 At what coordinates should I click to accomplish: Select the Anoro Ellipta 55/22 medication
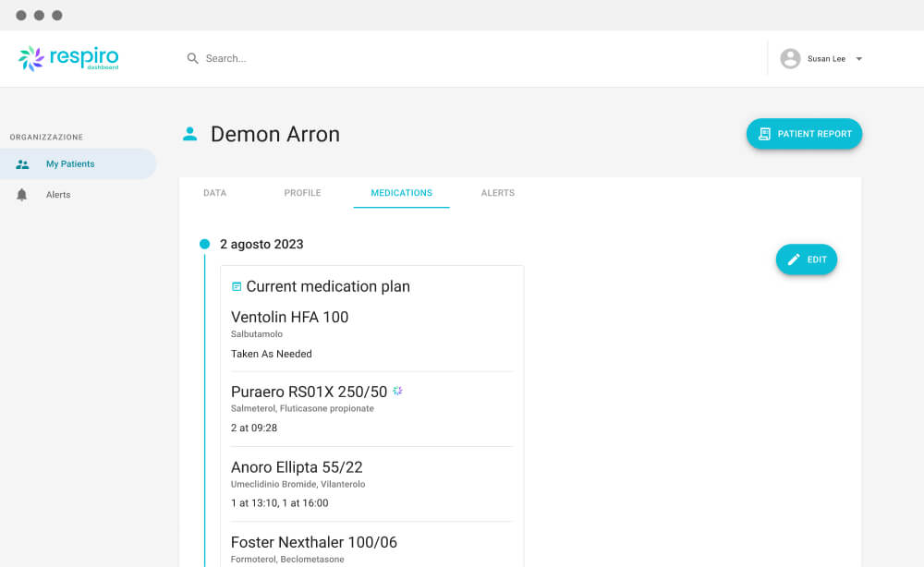(x=297, y=467)
